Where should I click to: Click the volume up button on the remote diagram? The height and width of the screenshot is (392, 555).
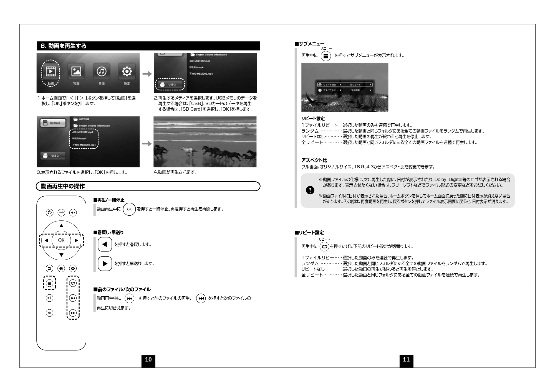click(49, 298)
